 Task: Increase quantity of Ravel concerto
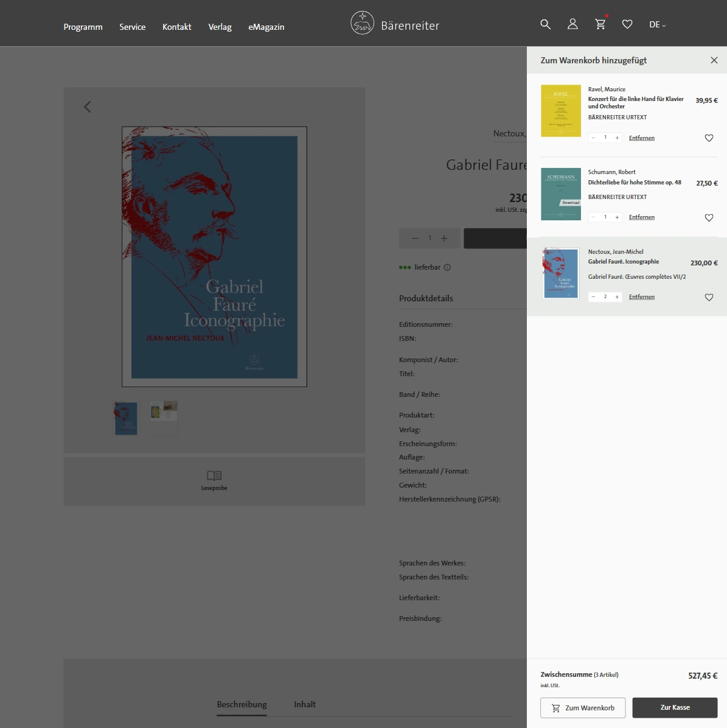tap(617, 138)
